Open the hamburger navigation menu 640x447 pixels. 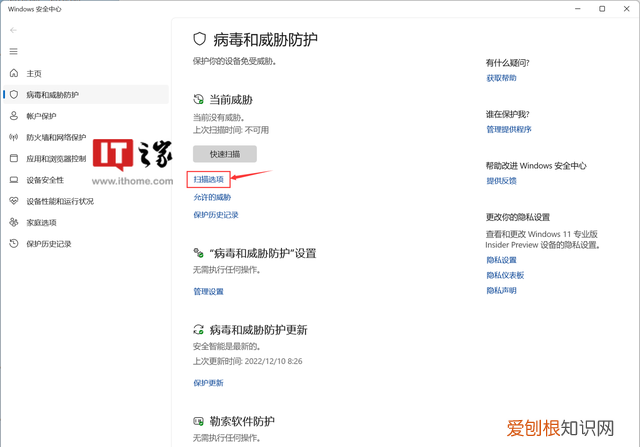click(13, 51)
